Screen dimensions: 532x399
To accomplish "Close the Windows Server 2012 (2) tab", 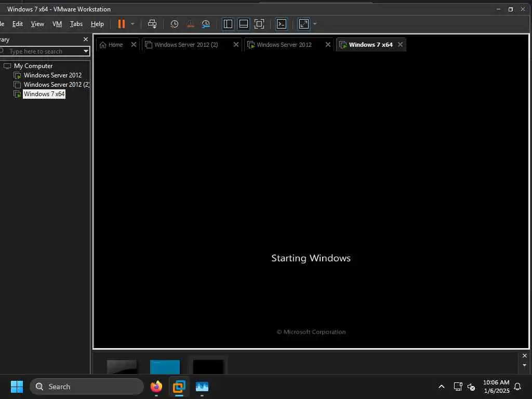I will [x=236, y=45].
